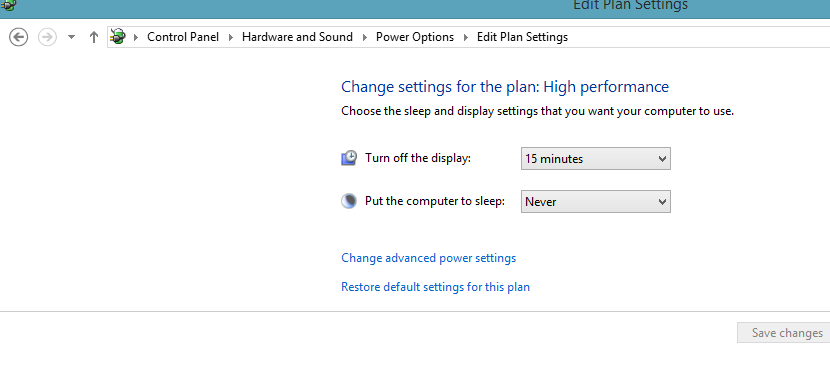Open the Turn off the display dropdown
Viewport: 830px width, 367px height.
(596, 159)
